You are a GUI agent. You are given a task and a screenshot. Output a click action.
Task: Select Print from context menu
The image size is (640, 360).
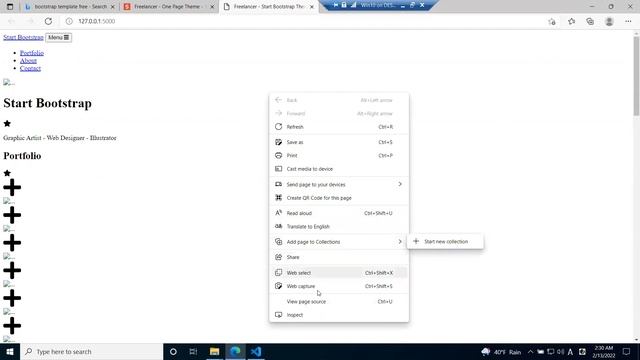tap(339, 156)
